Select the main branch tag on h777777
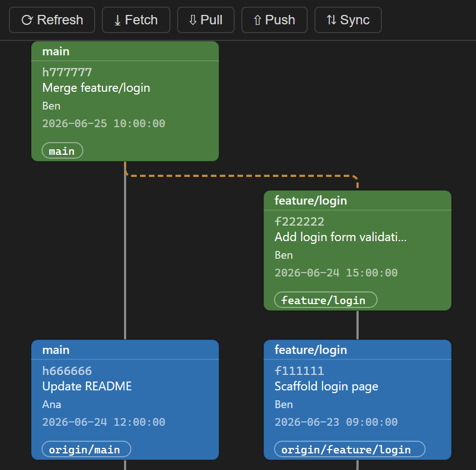The width and height of the screenshot is (476, 470). coord(62,151)
